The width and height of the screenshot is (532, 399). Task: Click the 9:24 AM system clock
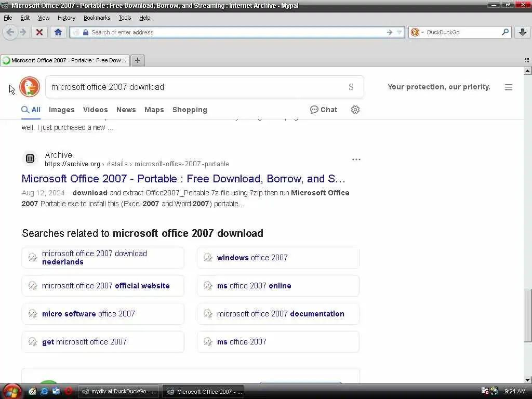pyautogui.click(x=515, y=392)
